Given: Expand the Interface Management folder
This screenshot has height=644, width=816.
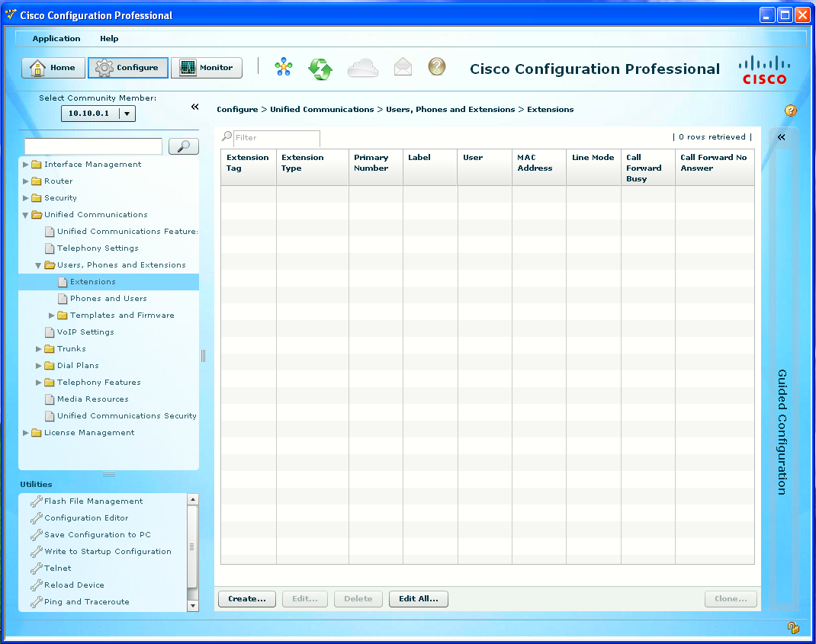Looking at the screenshot, I should 25,165.
